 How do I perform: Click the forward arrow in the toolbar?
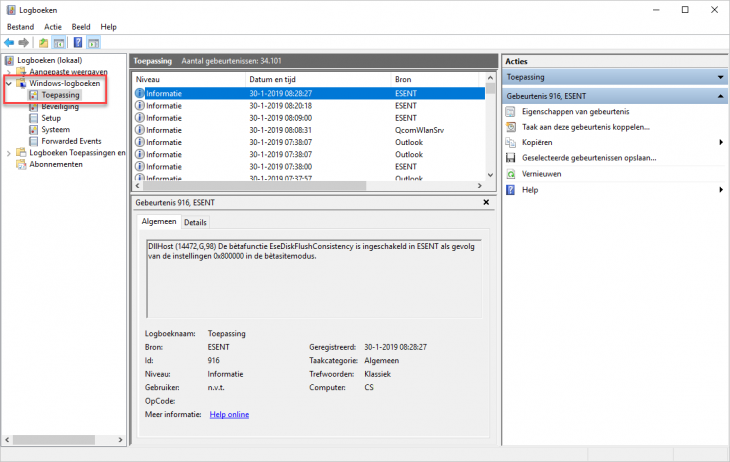22,43
